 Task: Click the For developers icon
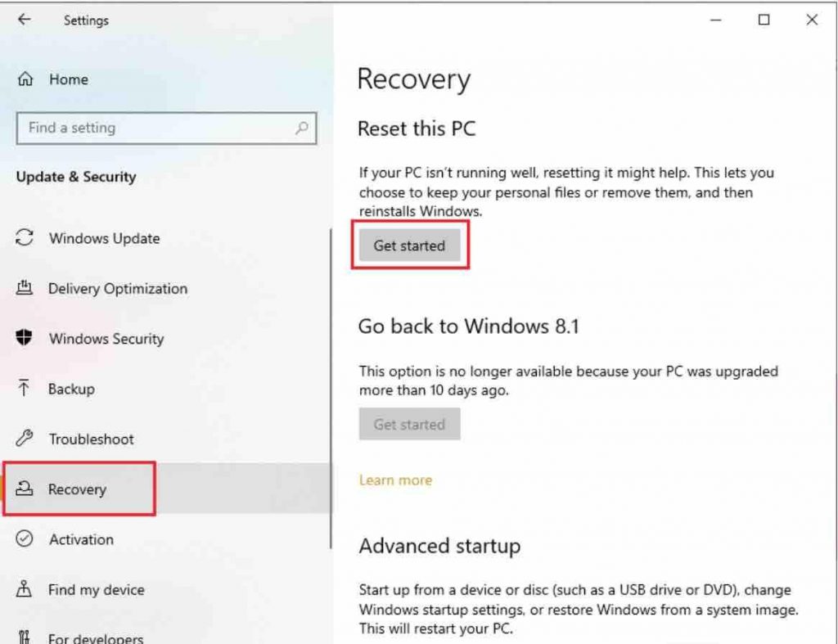25,637
